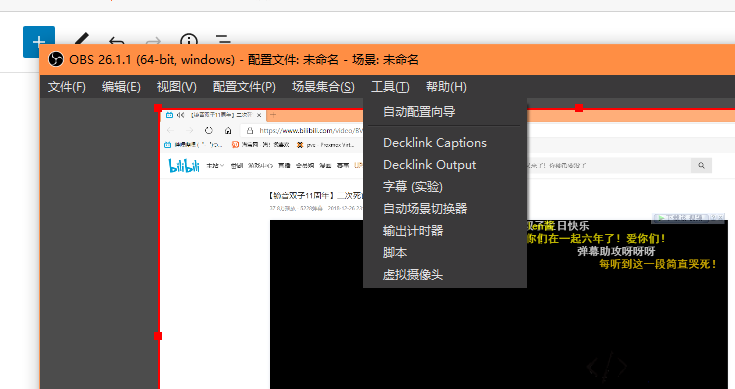
Task: Open the 文件(F) menu
Action: pos(67,87)
